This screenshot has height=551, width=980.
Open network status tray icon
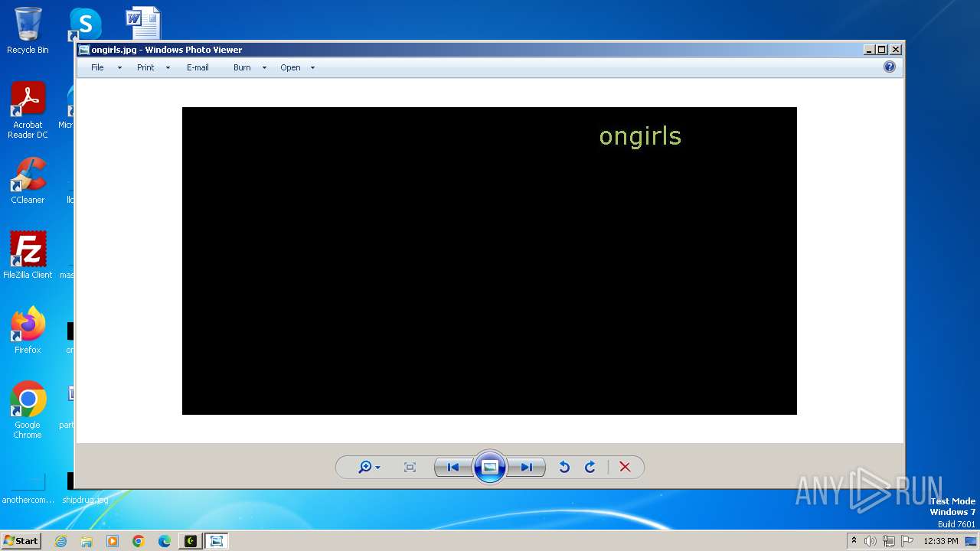pyautogui.click(x=889, y=541)
